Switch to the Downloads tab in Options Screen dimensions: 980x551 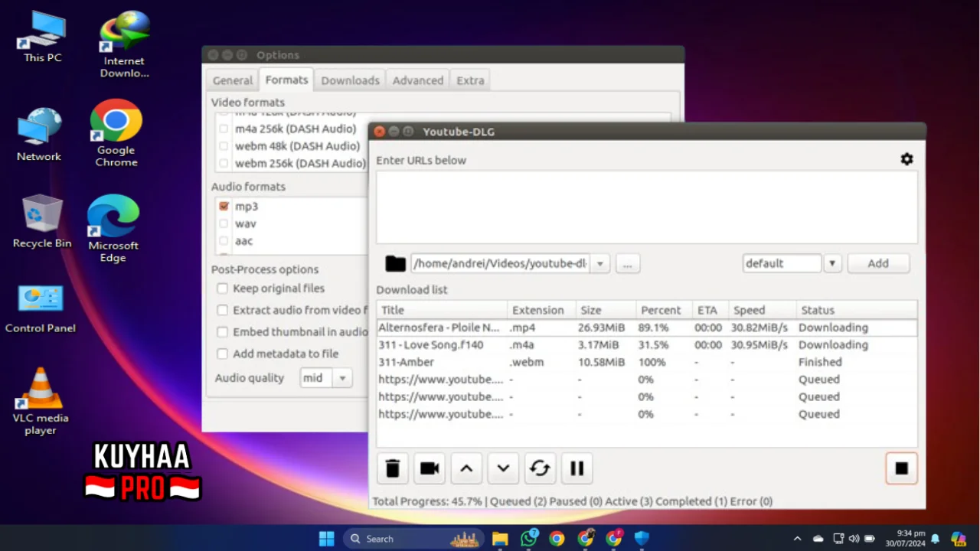[x=350, y=80]
